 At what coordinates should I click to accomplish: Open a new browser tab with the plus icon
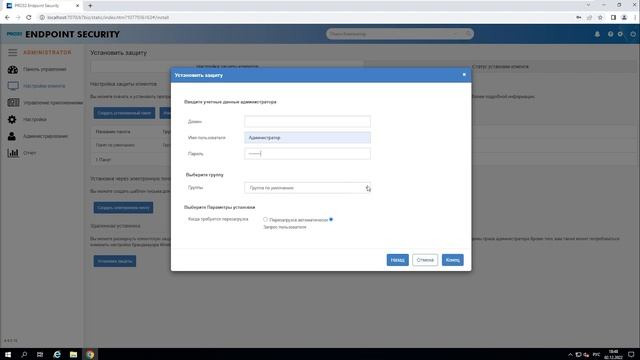pos(90,6)
